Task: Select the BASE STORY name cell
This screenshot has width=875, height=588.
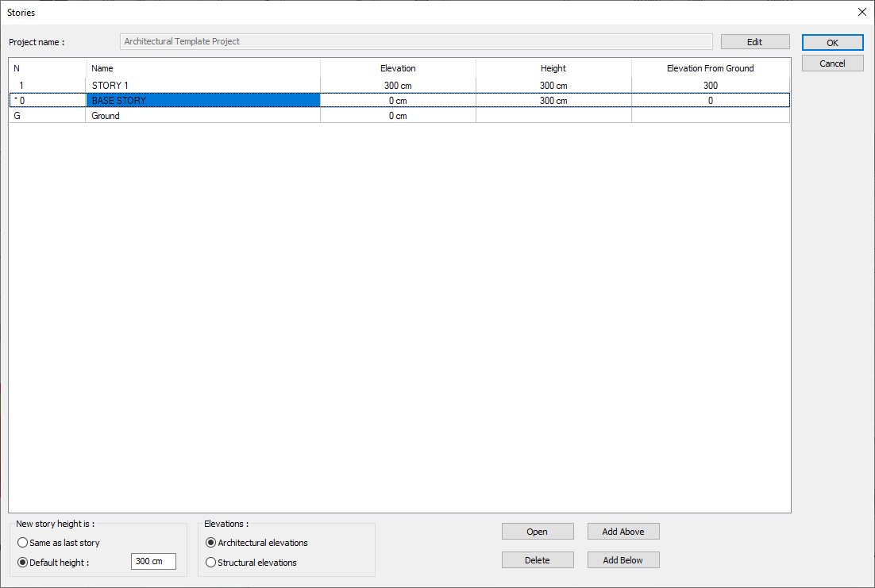Action: coord(203,101)
